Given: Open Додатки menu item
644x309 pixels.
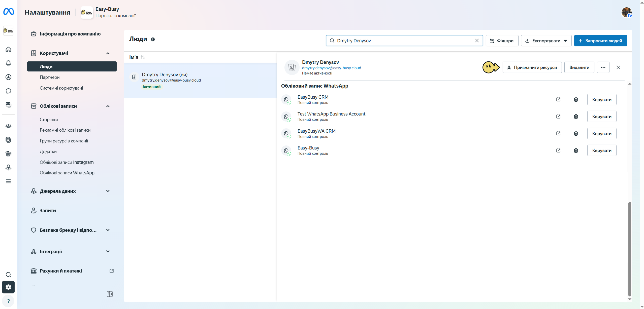Looking at the screenshot, I should pos(48,151).
